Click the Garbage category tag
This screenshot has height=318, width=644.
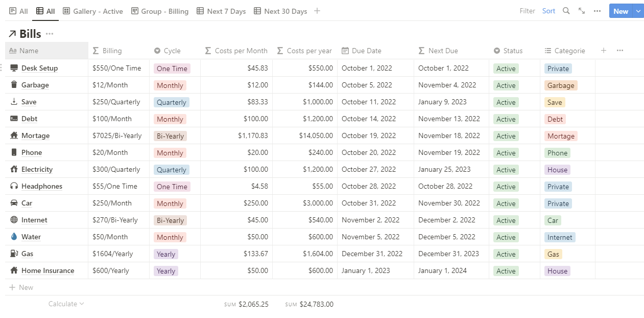pos(561,85)
